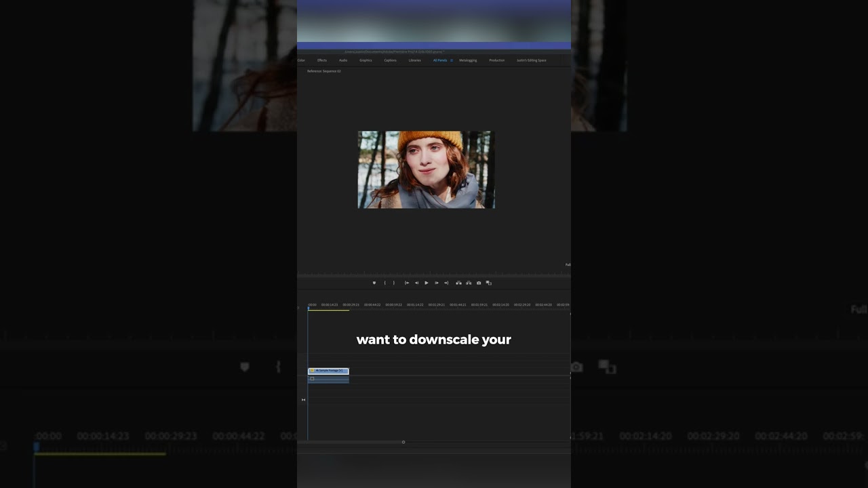The image size is (868, 488).
Task: Open the Metalogging workspace tab
Action: pyautogui.click(x=468, y=60)
